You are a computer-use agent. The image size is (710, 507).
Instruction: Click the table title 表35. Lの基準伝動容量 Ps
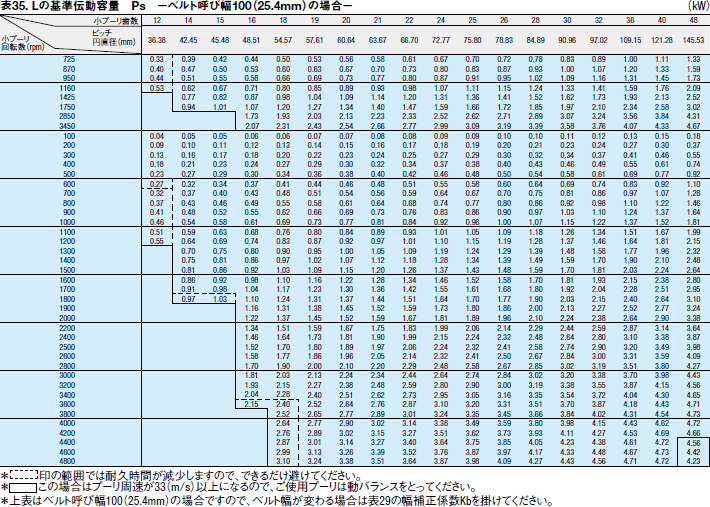pyautogui.click(x=73, y=6)
